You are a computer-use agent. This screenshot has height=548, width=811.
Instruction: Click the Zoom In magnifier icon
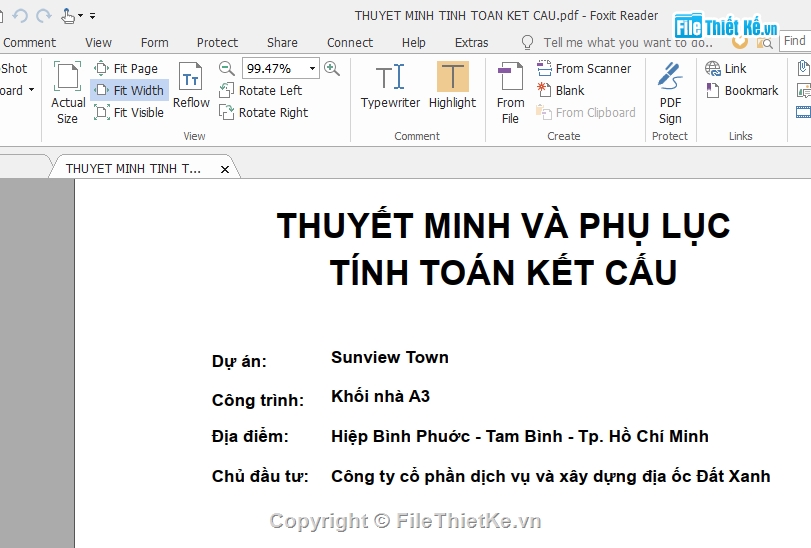pos(332,68)
